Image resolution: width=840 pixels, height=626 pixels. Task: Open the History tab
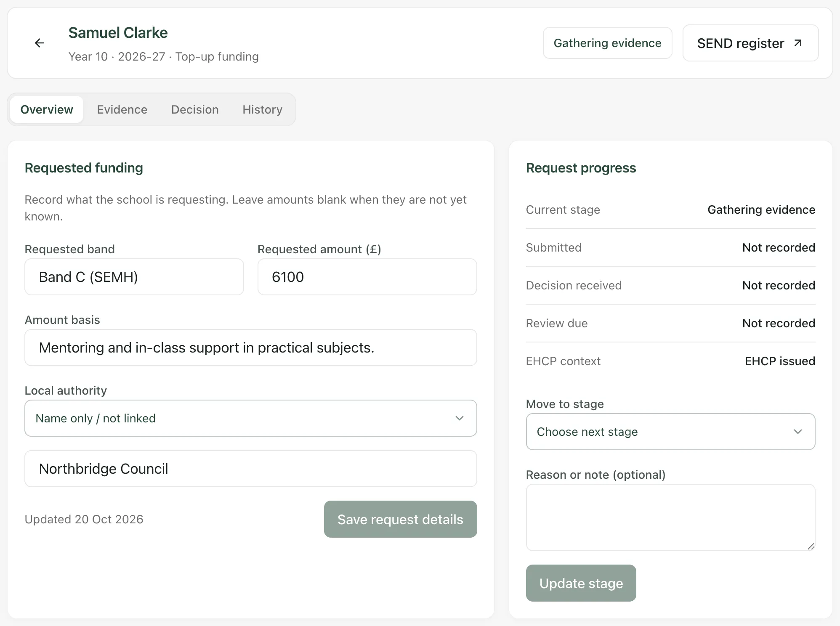tap(262, 109)
